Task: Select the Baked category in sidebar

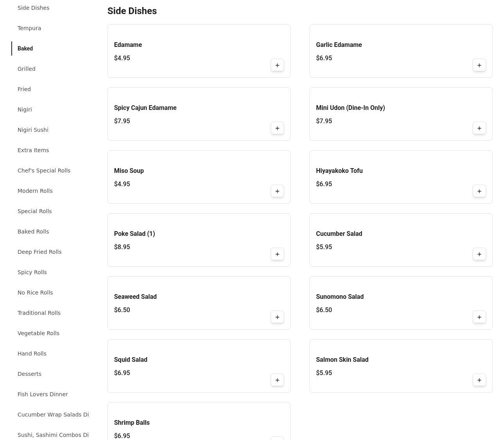Action: [25, 48]
